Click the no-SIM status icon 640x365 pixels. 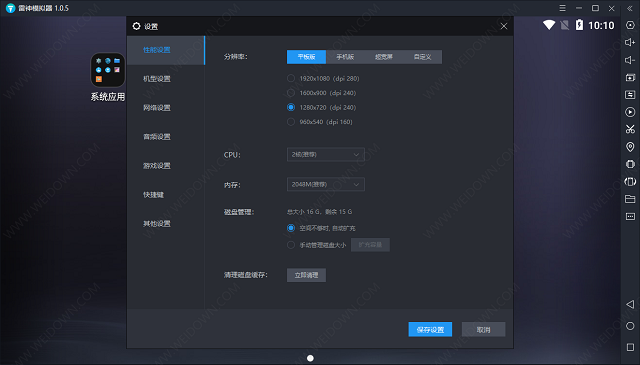(564, 25)
